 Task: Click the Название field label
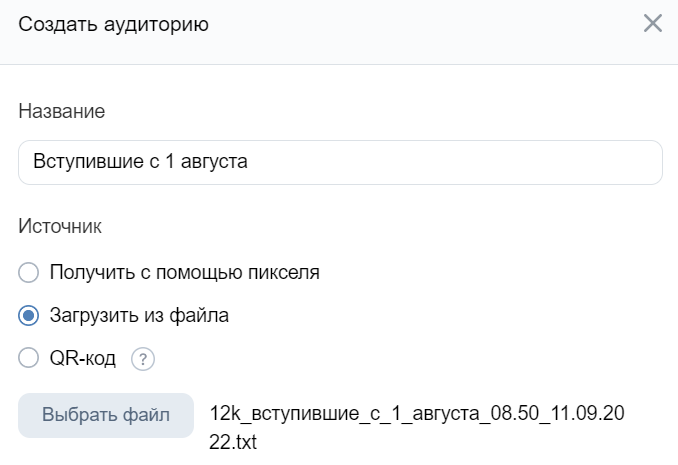[x=62, y=112]
